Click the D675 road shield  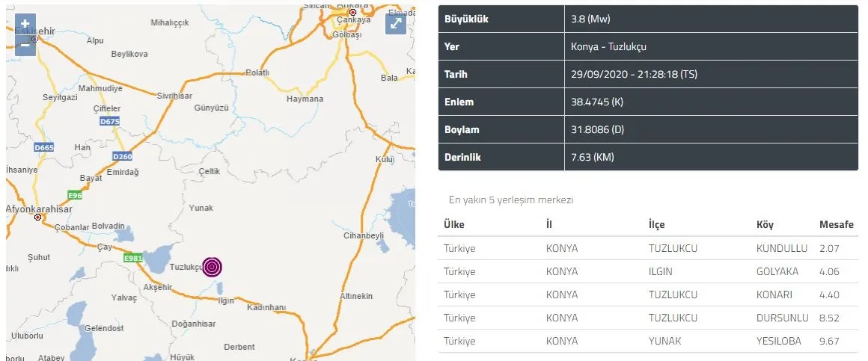point(109,121)
